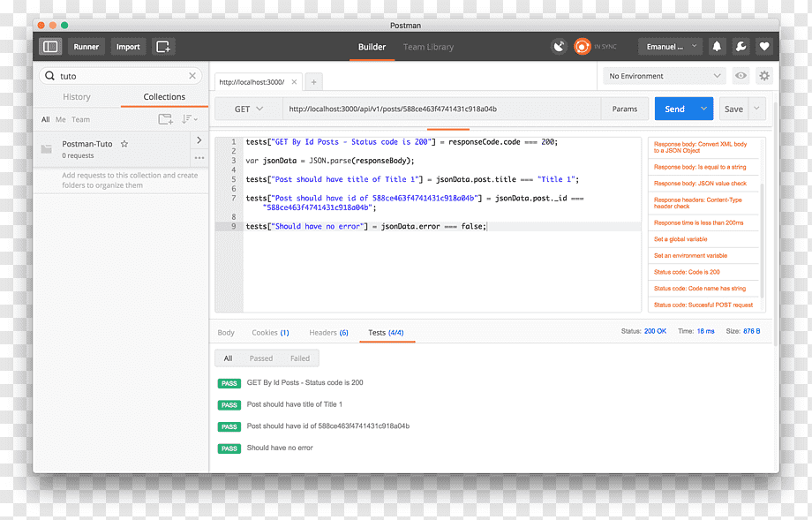The height and width of the screenshot is (520, 812).
Task: Open response Body tab
Action: [226, 333]
